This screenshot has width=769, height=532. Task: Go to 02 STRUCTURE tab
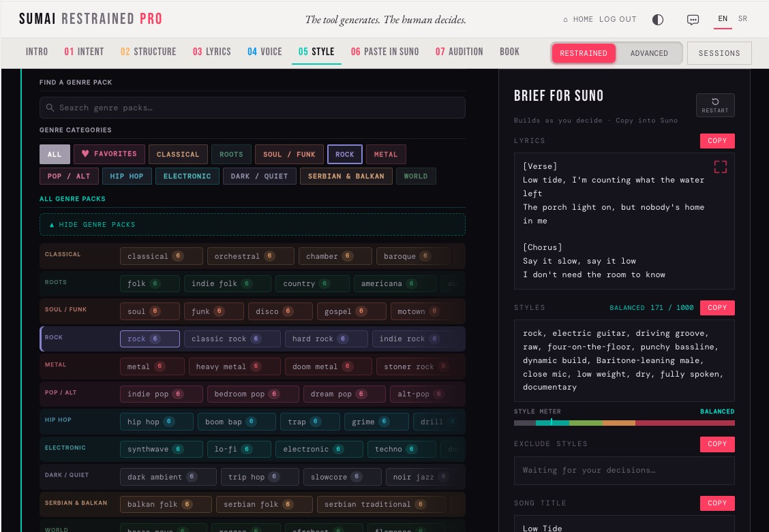[148, 52]
